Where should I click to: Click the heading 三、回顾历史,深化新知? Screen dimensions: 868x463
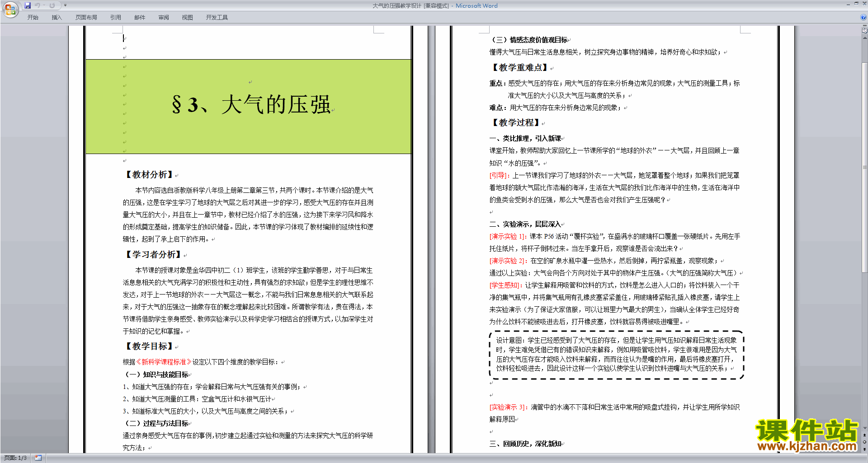(x=525, y=444)
